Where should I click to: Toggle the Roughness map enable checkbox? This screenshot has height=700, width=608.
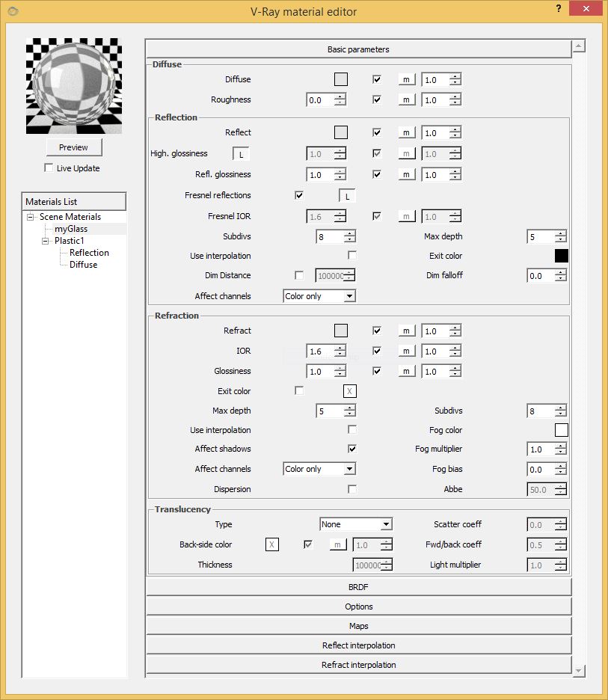pyautogui.click(x=377, y=99)
